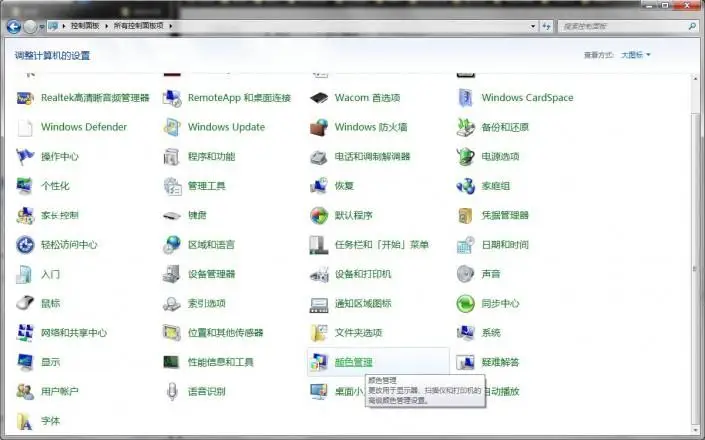Launch Windows Update via its icon
The image size is (705, 440).
pos(172,127)
